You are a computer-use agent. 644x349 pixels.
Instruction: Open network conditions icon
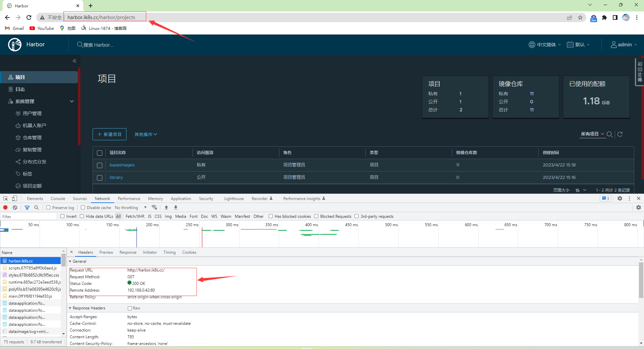click(154, 207)
